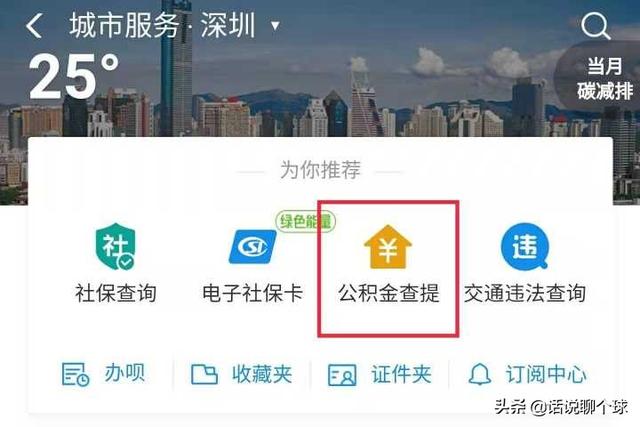Open the search magnifier icon
The image size is (640, 427).
pos(596,26)
